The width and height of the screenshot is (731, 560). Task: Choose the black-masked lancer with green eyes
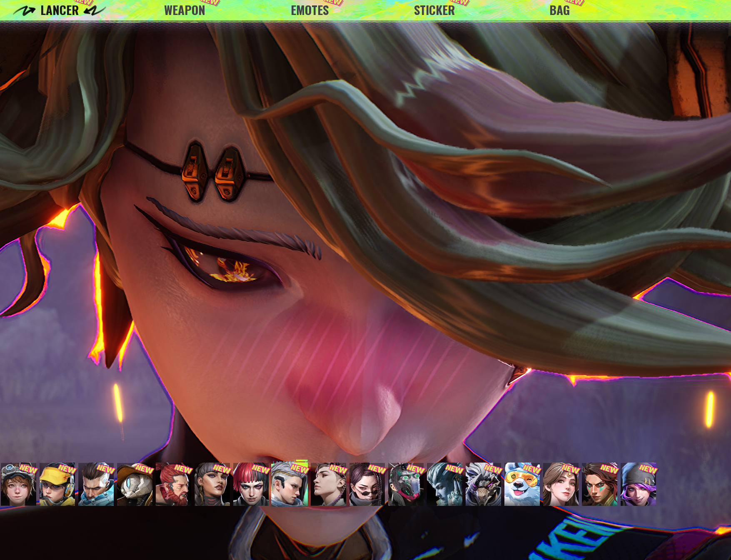point(406,484)
